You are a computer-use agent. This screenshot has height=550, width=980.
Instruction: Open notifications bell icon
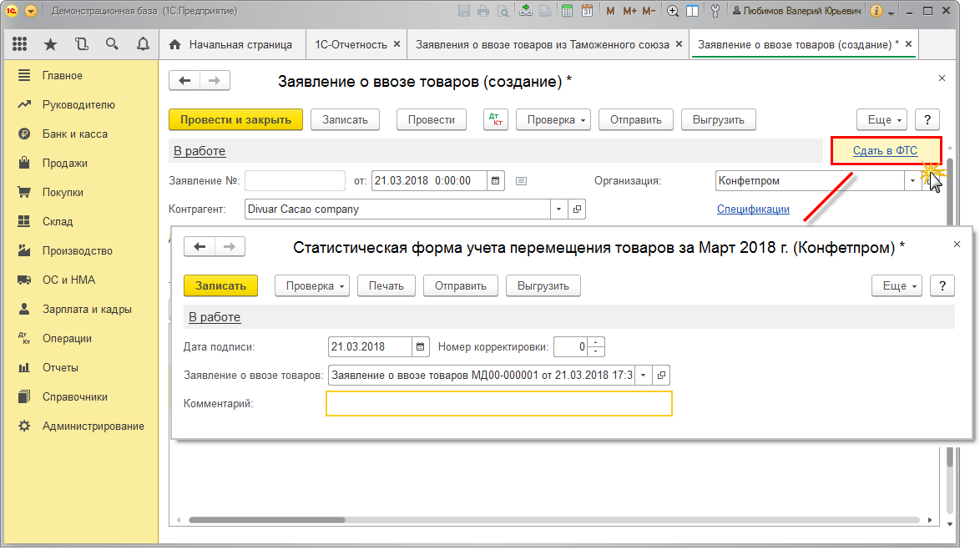pyautogui.click(x=143, y=43)
